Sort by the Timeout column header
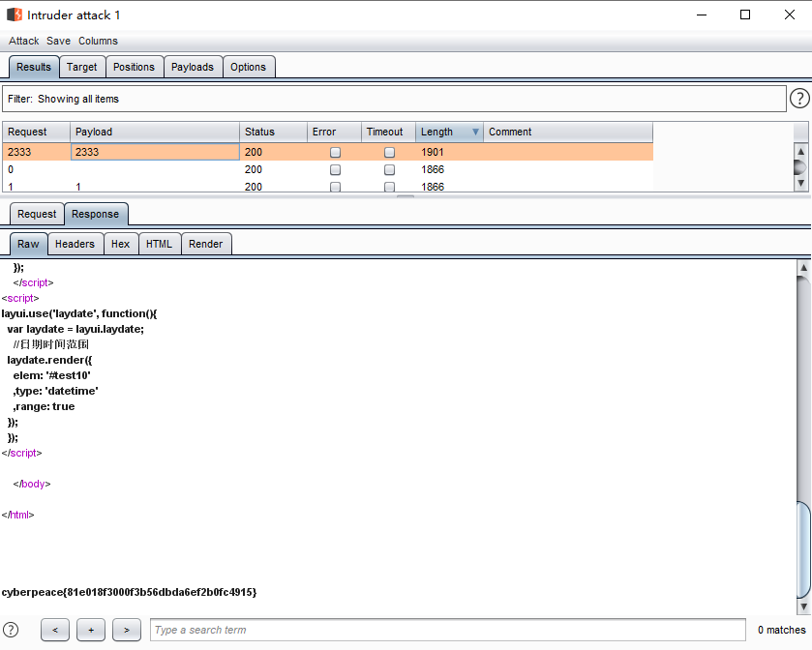812x650 pixels. tap(388, 132)
